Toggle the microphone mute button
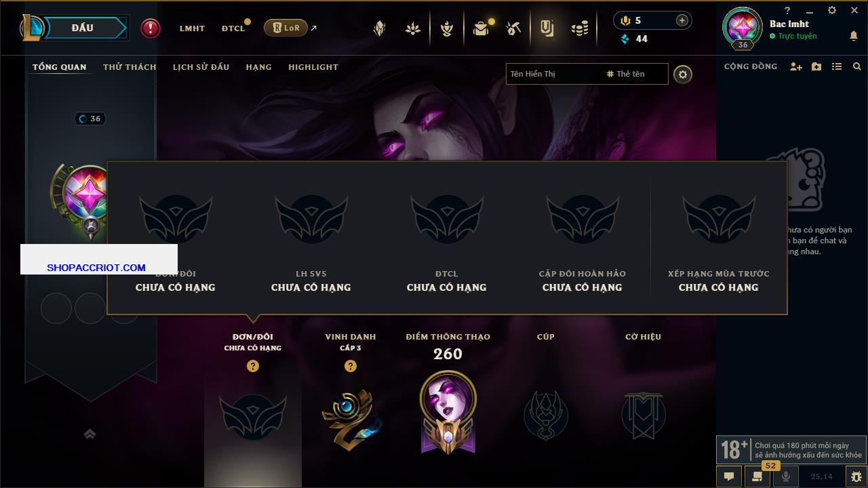The width and height of the screenshot is (868, 488). tap(786, 476)
